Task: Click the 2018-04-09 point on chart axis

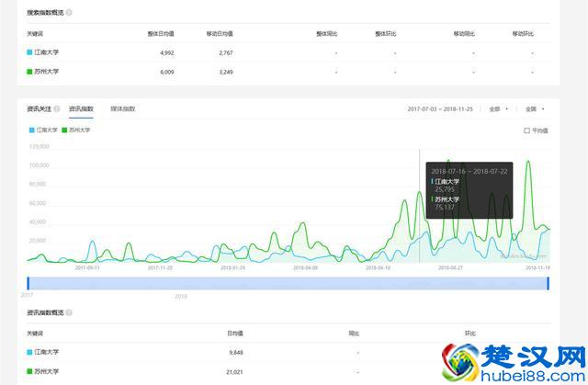Action: coord(304,268)
